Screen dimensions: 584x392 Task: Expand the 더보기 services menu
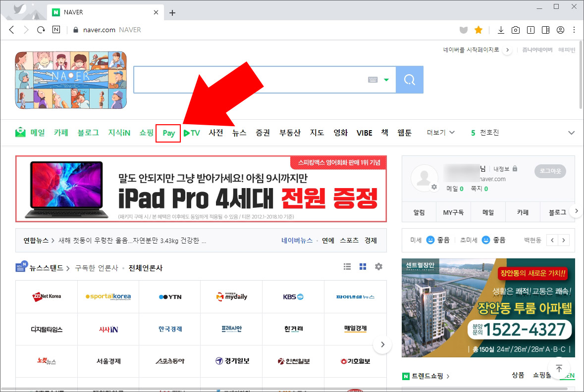(441, 133)
